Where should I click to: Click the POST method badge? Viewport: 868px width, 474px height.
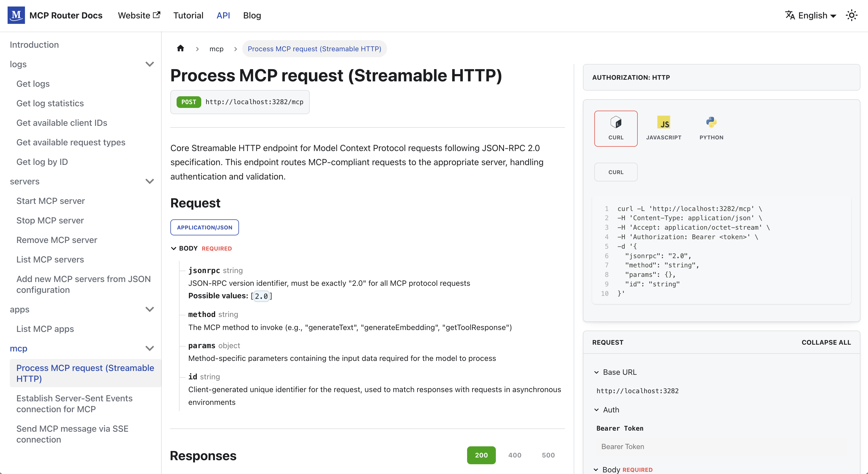(189, 102)
